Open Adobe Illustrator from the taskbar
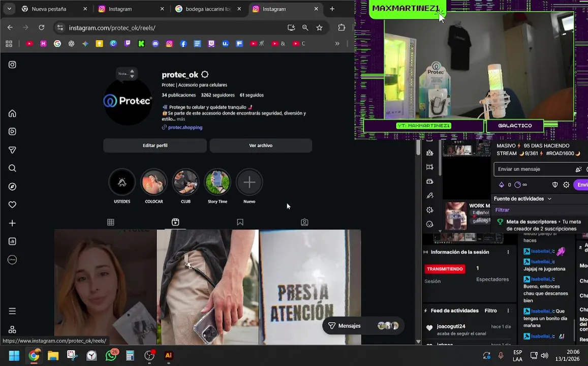Viewport: 588px width, 366px height. [168, 355]
